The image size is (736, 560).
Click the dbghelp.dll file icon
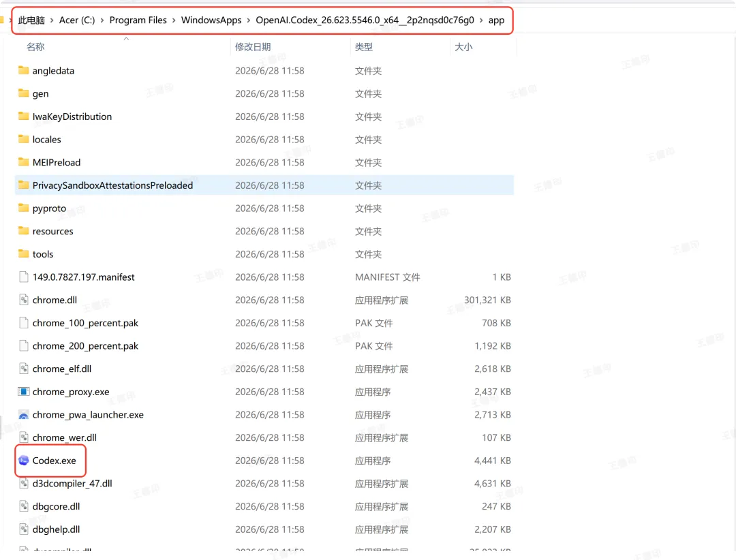(23, 529)
